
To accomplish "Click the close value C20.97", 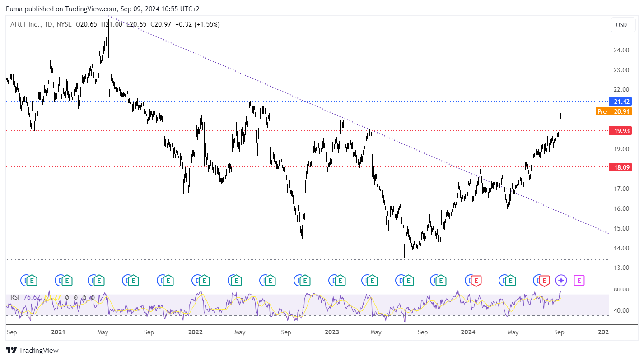I will [x=161, y=24].
